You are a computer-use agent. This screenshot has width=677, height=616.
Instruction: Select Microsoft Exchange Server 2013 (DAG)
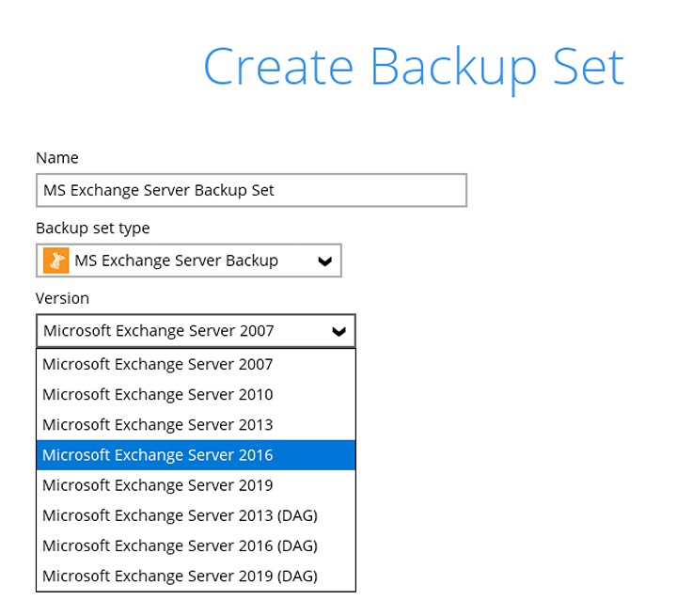(x=180, y=515)
